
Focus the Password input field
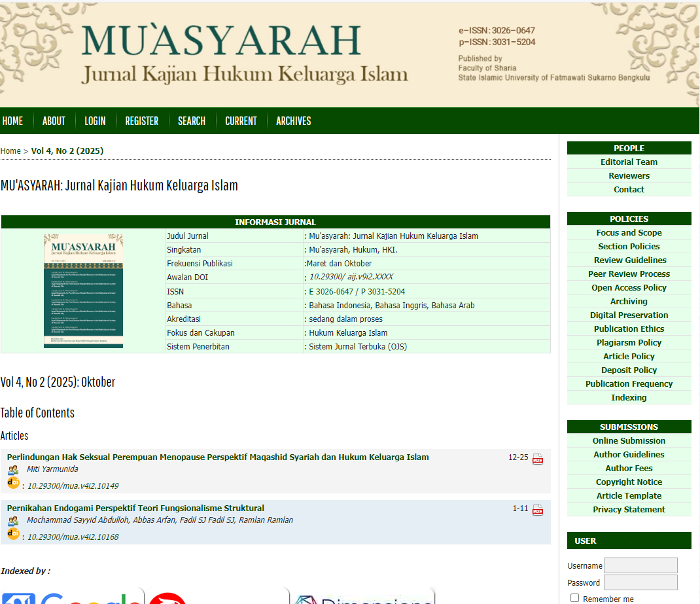640,582
